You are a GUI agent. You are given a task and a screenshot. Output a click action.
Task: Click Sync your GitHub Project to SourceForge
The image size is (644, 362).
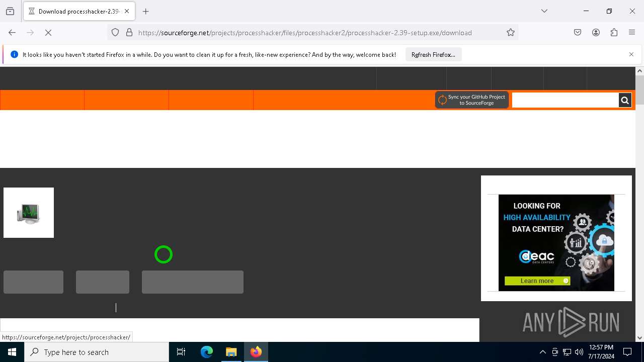(472, 100)
